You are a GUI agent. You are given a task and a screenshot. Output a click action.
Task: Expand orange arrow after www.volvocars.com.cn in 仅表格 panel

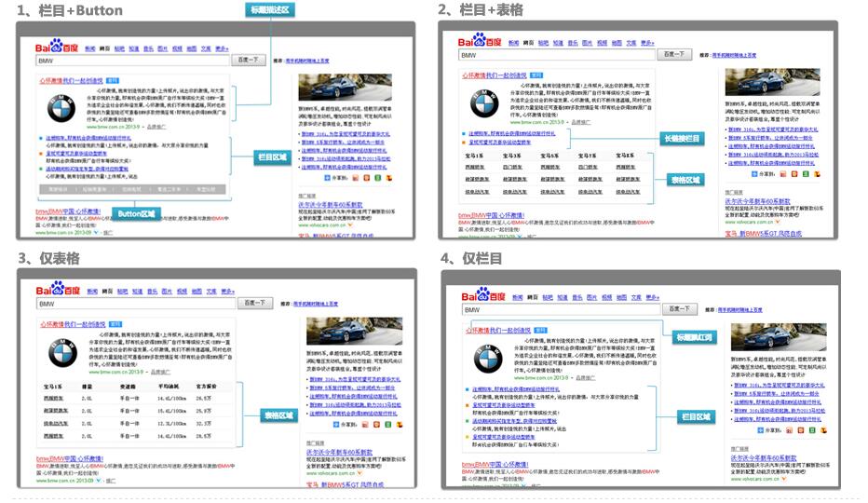point(359,472)
